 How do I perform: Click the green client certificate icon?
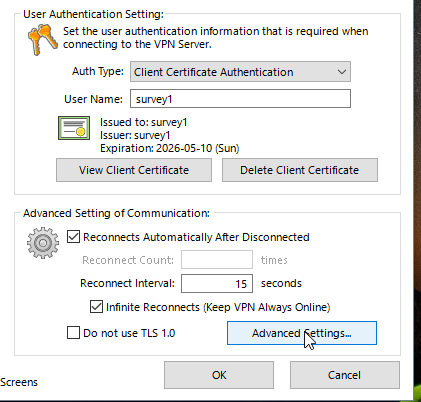click(x=74, y=128)
